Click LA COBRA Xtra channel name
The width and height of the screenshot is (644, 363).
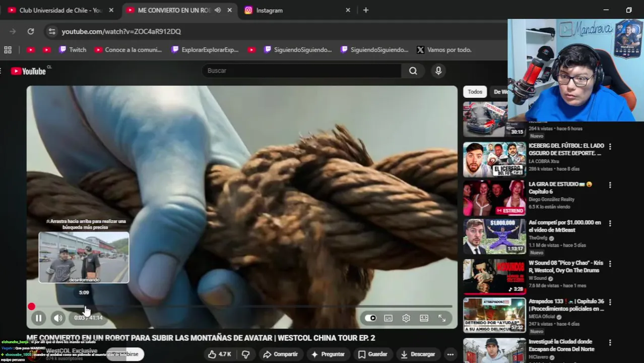[x=544, y=161]
